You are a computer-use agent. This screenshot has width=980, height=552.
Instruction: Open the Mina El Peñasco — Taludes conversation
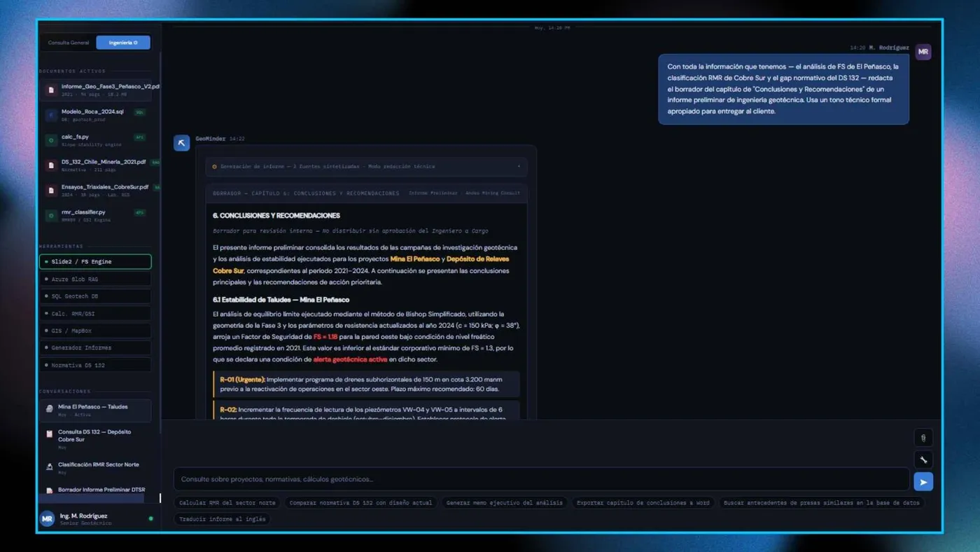(x=95, y=410)
